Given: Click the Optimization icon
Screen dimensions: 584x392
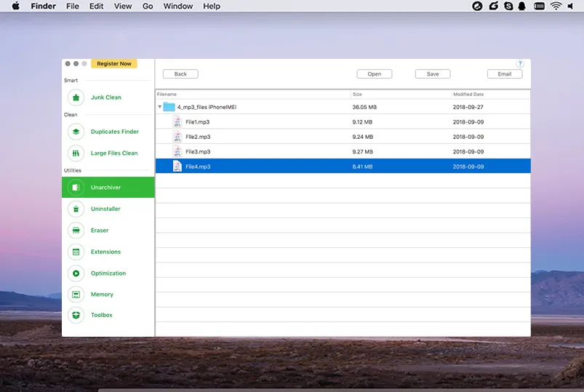Looking at the screenshot, I should [x=76, y=273].
